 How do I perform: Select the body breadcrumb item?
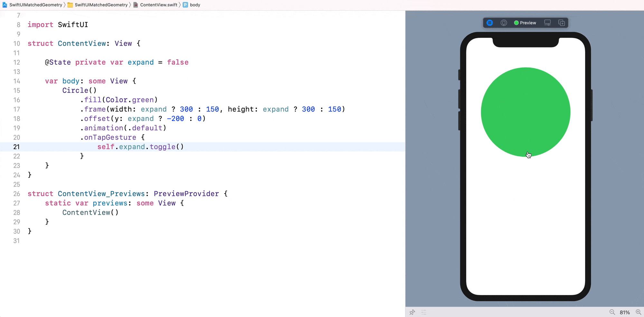pos(195,5)
